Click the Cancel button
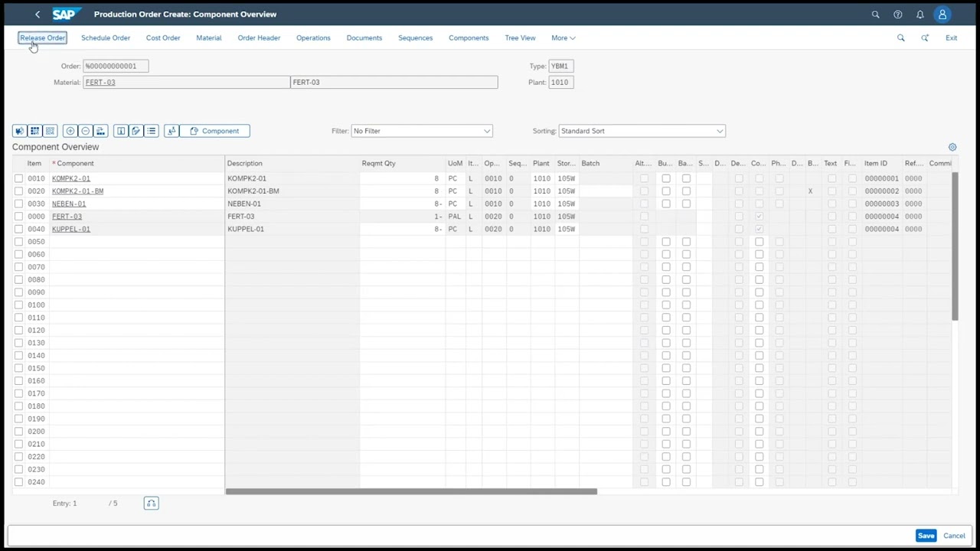 954,536
